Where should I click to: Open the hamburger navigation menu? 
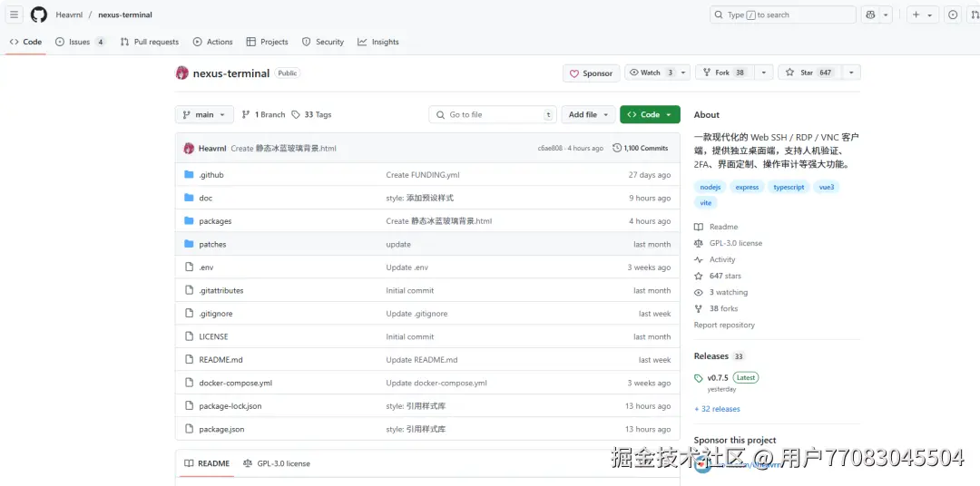pos(15,15)
